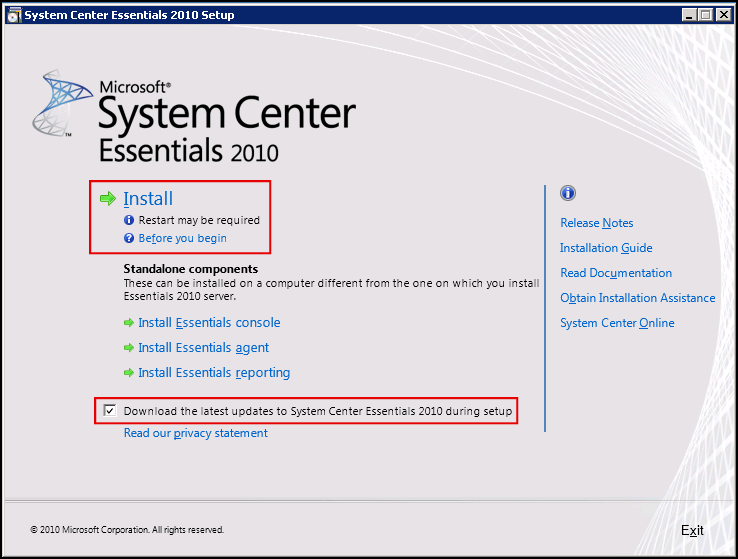This screenshot has height=559, width=738.
Task: Click the Microsoft copyright notice text
Action: pos(127,530)
